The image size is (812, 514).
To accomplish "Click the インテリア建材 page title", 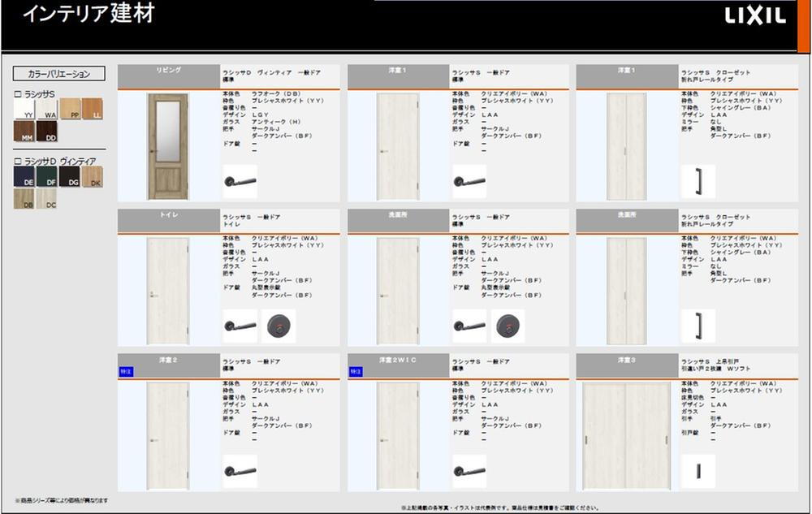I will coord(89,14).
